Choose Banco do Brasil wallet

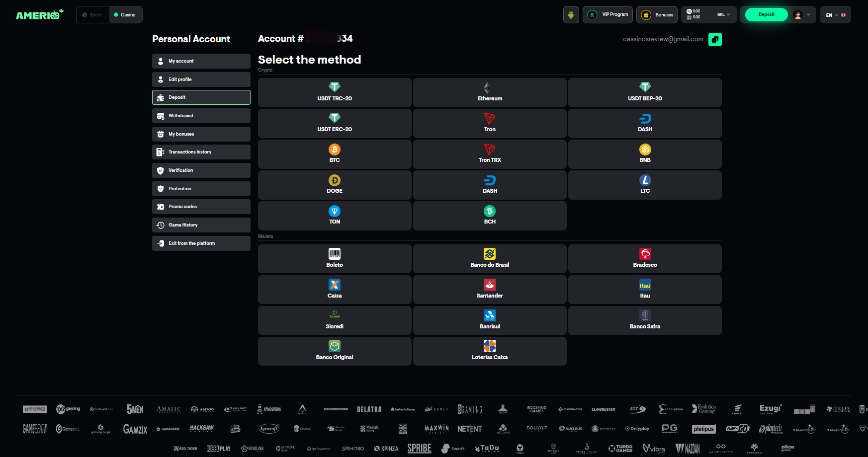pyautogui.click(x=490, y=259)
